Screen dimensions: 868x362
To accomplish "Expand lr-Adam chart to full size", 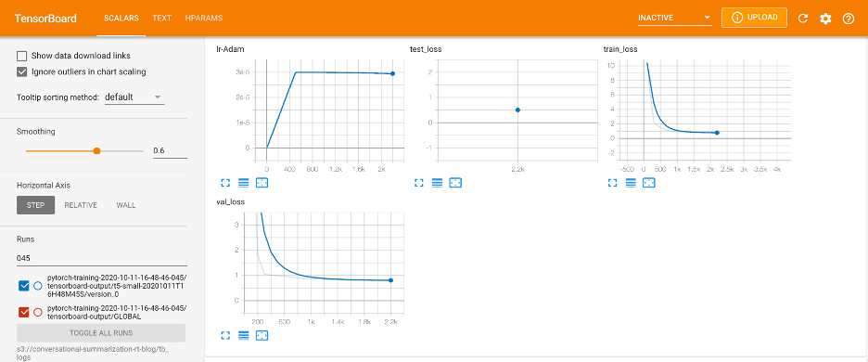I will [225, 182].
